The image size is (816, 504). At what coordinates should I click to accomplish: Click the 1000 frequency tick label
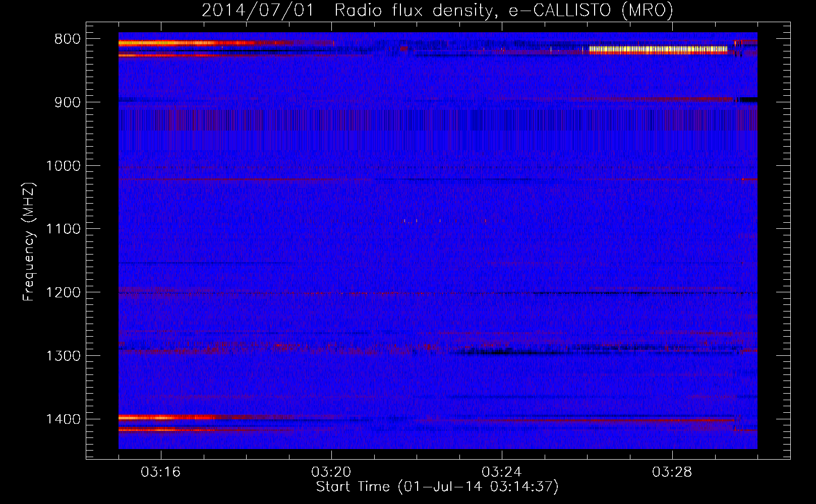[63, 166]
